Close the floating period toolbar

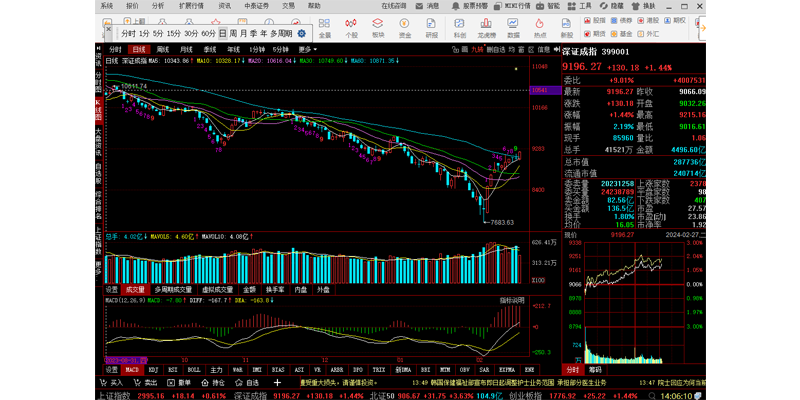[x=107, y=30]
